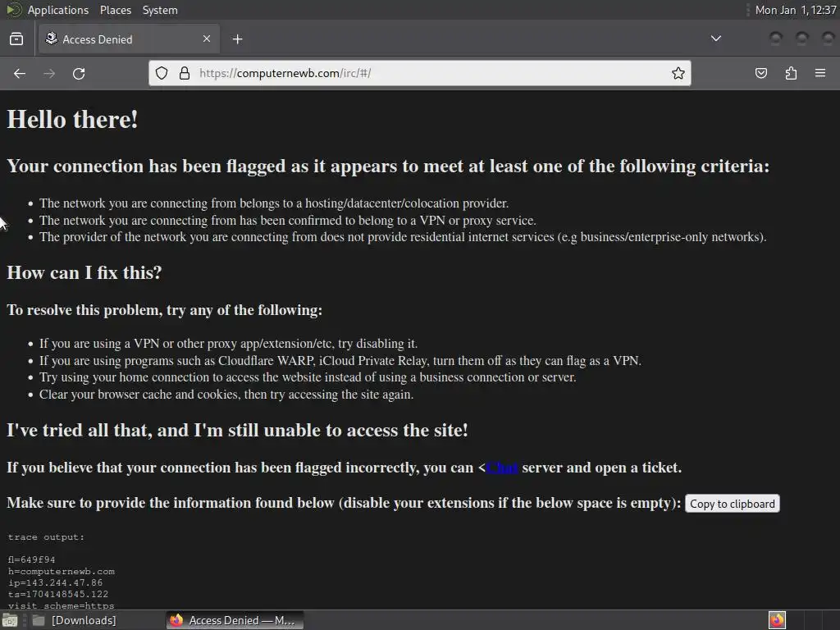840x630 pixels.
Task: Click the h=computernewb.com trace line
Action: pyautogui.click(x=61, y=572)
